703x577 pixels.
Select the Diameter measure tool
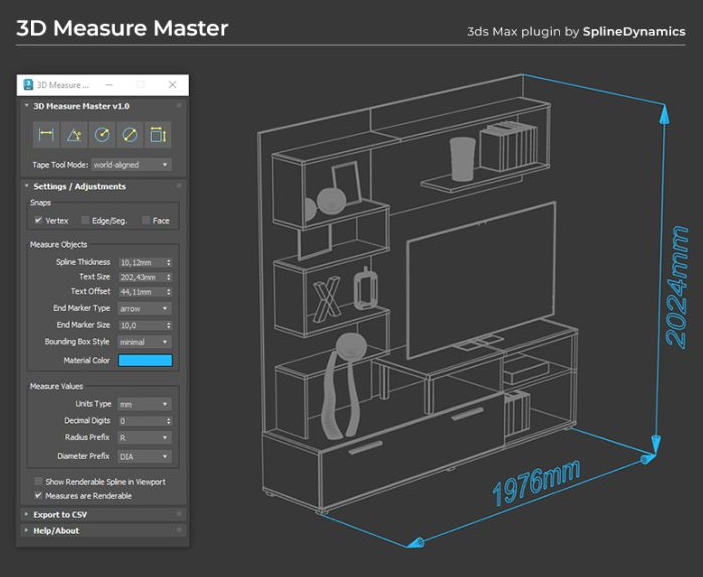click(x=129, y=135)
